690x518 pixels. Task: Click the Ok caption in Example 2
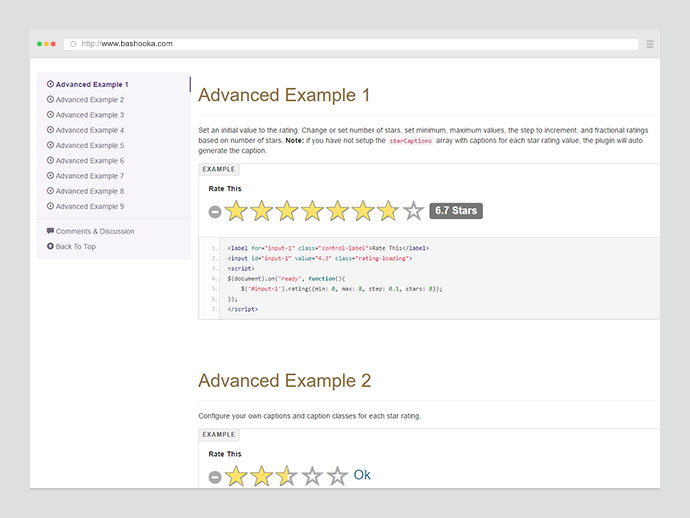pos(362,475)
